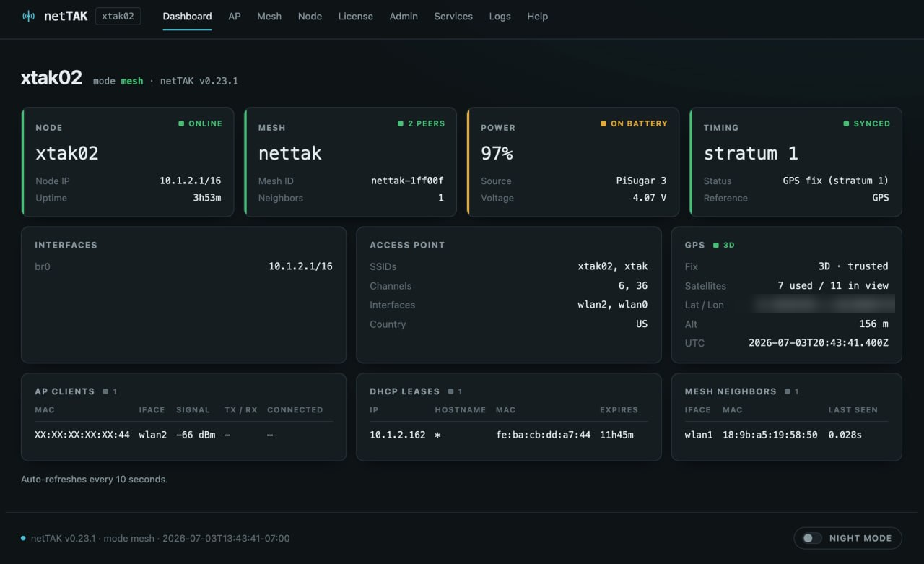Open the Mesh tab
The height and width of the screenshot is (564, 924).
coord(269,16)
